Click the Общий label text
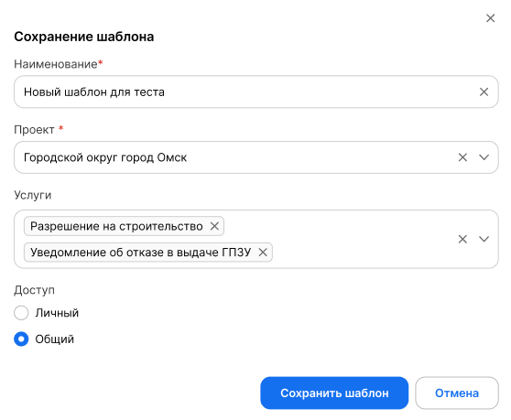 point(55,339)
